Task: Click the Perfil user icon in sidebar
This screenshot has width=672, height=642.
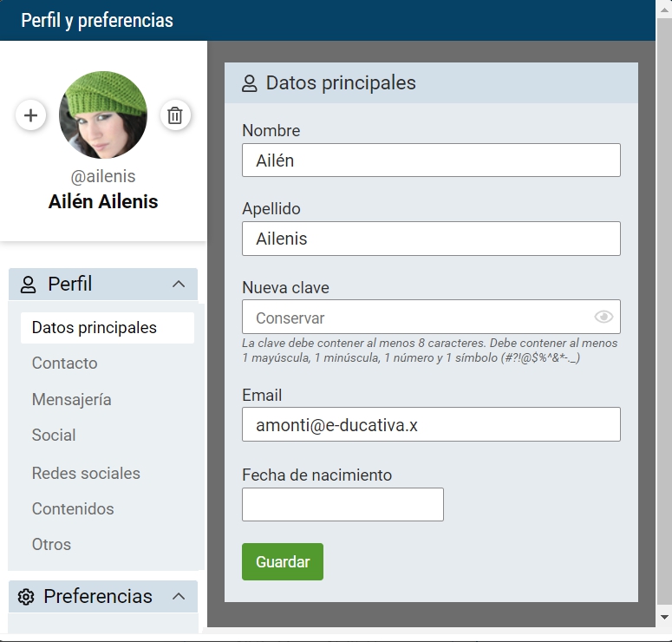Action: click(x=29, y=285)
